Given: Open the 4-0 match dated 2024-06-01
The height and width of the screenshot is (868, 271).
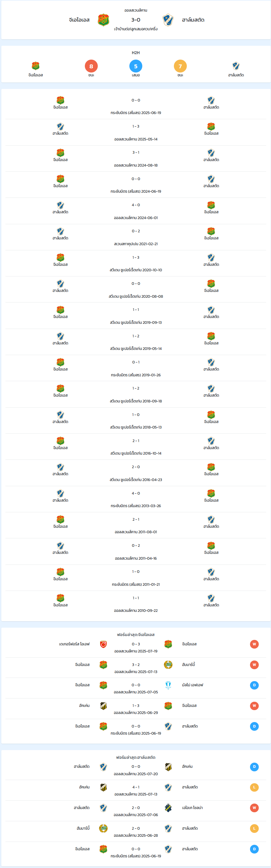Looking at the screenshot, I should 136,211.
